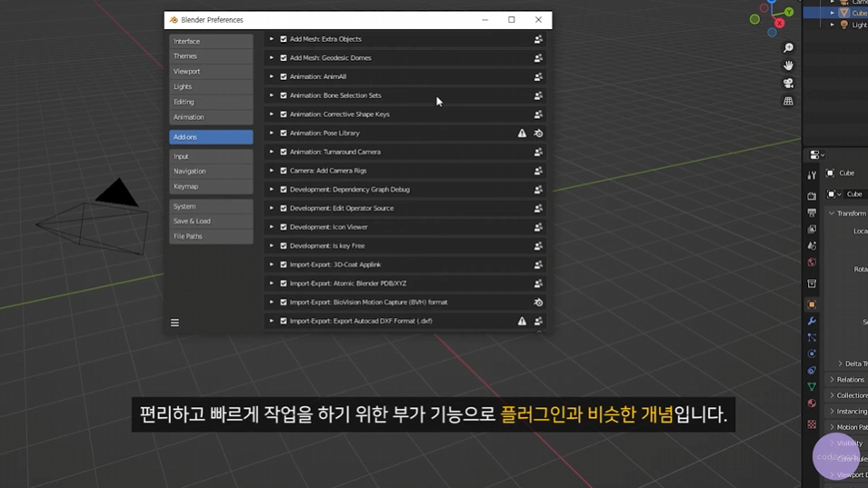
Task: Open Save & Load preferences section
Action: 211,222
